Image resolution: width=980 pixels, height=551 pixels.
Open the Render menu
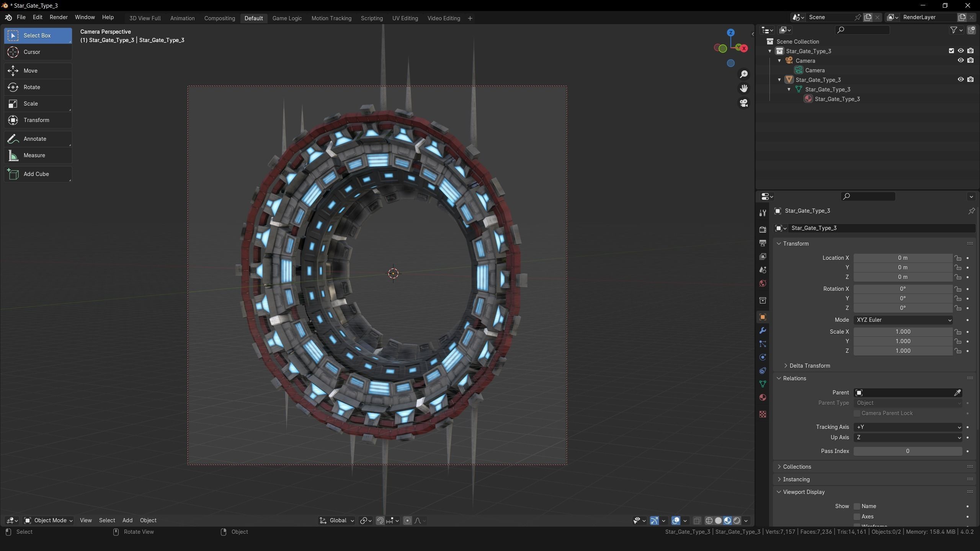[x=59, y=18]
